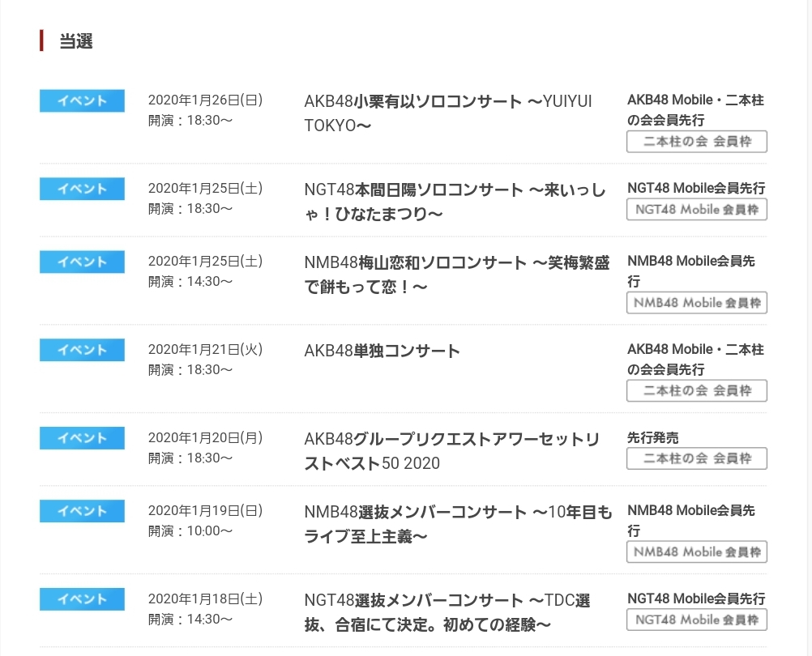812x656 pixels.
Task: Click the 当選 section heading
Action: click(x=76, y=41)
